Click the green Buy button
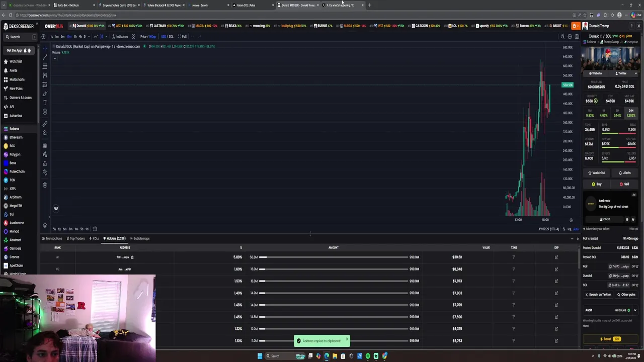The height and width of the screenshot is (362, 644). [x=597, y=184]
